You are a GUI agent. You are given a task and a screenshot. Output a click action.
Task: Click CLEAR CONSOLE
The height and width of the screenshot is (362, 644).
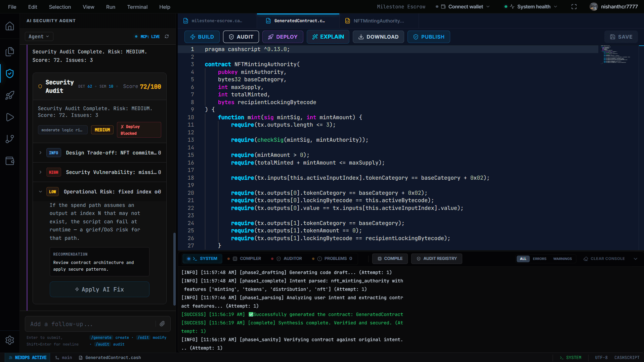604,259
